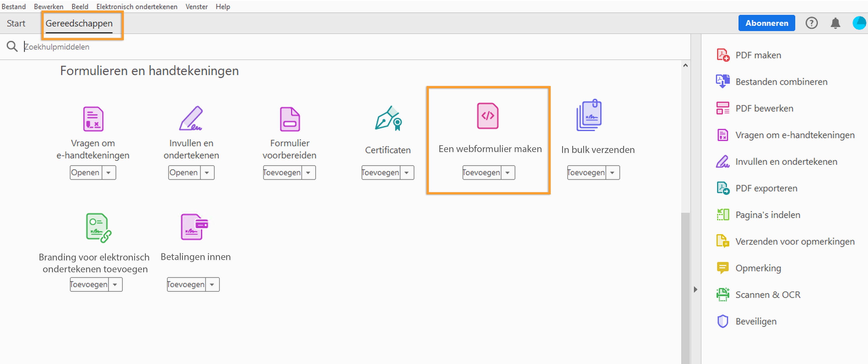The height and width of the screenshot is (364, 868).
Task: Click the Scannen & OCR icon
Action: 722,294
